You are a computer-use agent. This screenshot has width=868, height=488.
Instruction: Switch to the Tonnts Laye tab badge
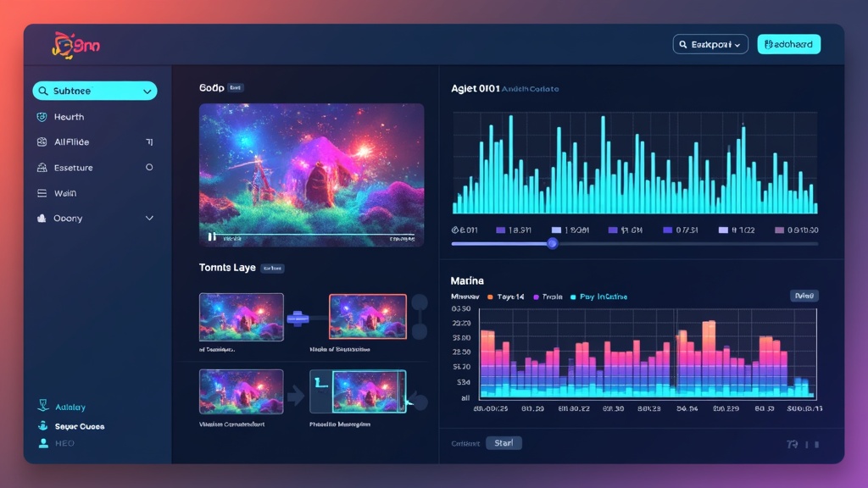point(272,267)
